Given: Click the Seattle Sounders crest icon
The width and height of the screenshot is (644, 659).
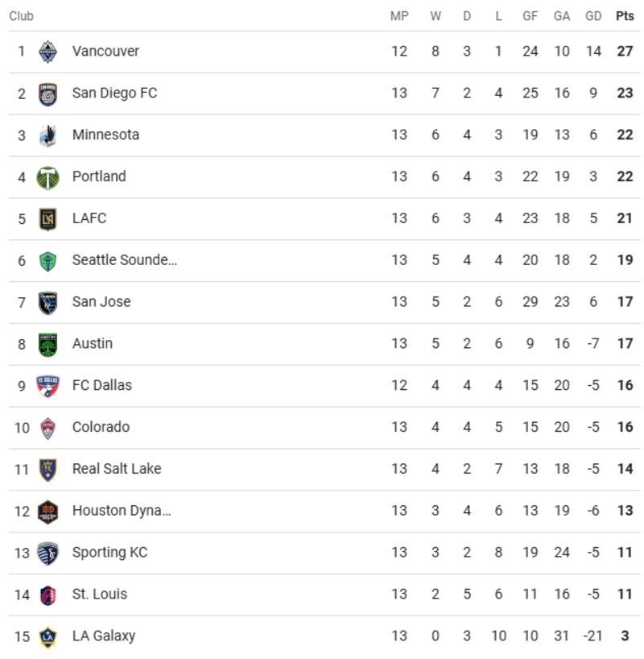Looking at the screenshot, I should coord(48,260).
